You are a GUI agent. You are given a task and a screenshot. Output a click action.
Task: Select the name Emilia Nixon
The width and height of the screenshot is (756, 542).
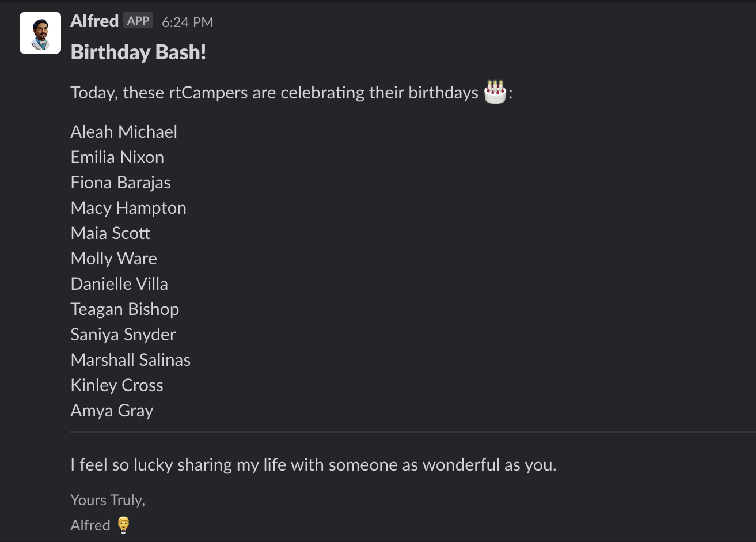[117, 157]
